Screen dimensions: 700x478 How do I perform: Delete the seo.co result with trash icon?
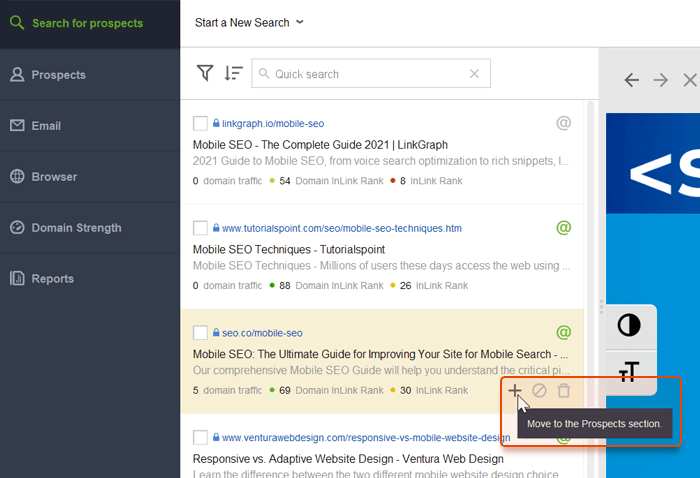(x=564, y=391)
